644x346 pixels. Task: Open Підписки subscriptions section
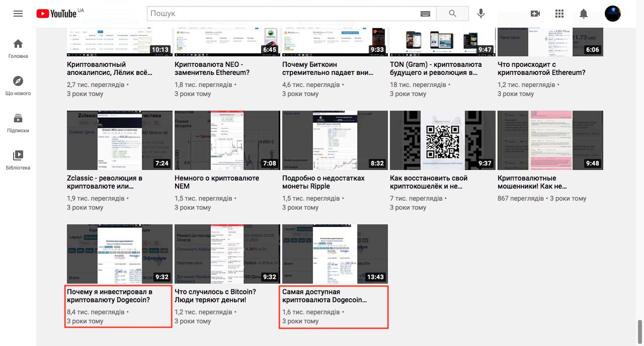(x=18, y=123)
